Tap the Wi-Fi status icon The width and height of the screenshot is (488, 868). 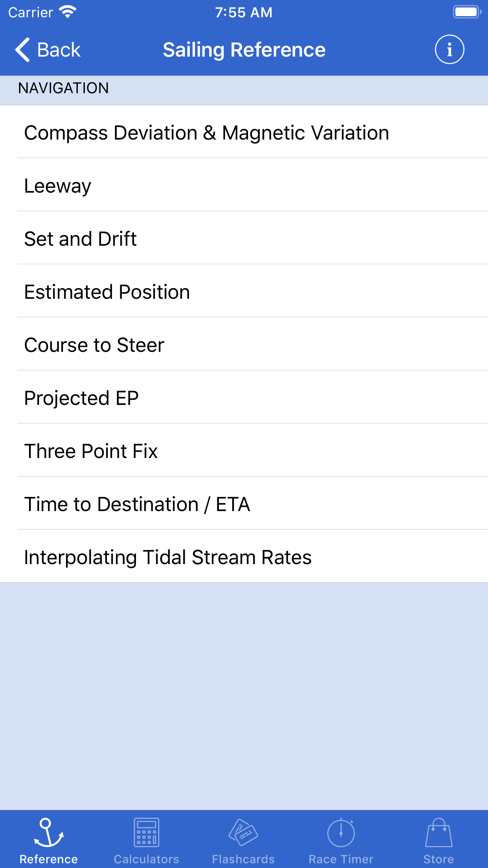click(x=68, y=12)
